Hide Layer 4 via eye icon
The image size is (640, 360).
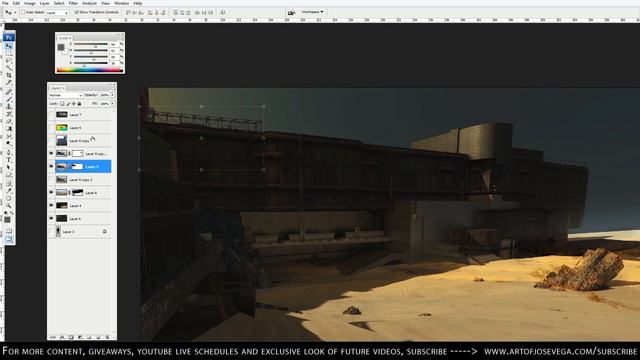coord(51,206)
